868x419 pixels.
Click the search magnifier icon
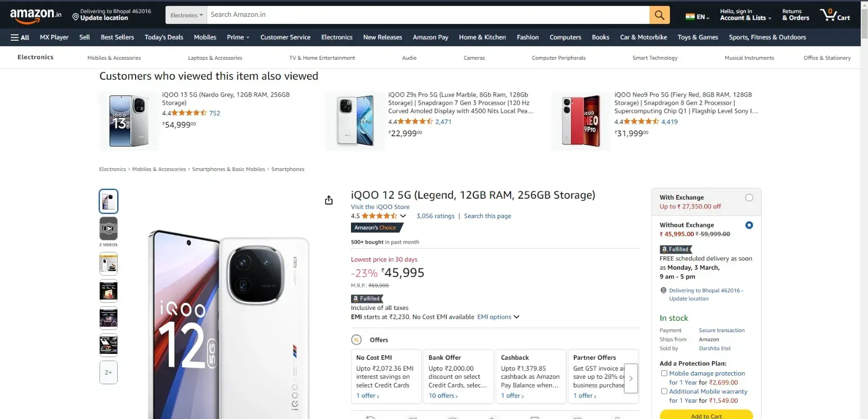click(x=659, y=15)
